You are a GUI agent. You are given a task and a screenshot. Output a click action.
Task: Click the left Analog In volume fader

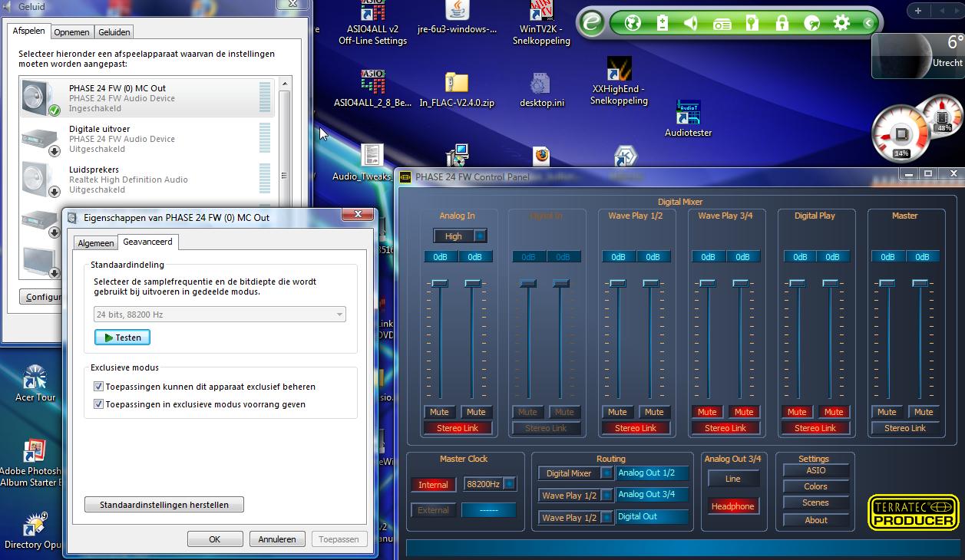440,283
